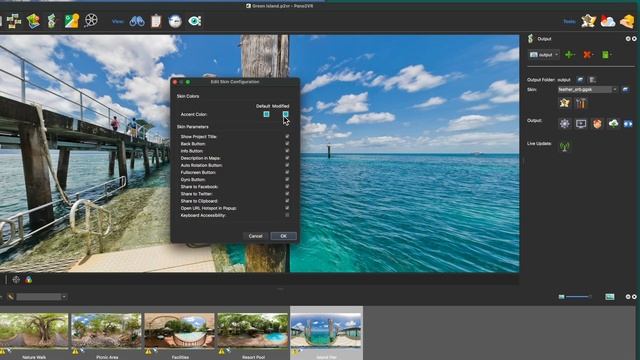Open dropdown arrow beside the green document icon

pos(611,54)
